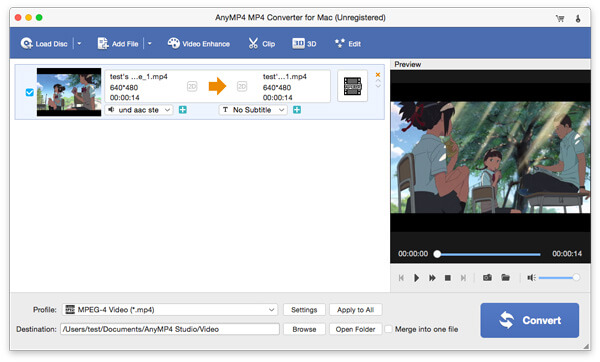
Task: Uncheck the test's ...e_1.mp4 file checkbox
Action: tap(29, 92)
